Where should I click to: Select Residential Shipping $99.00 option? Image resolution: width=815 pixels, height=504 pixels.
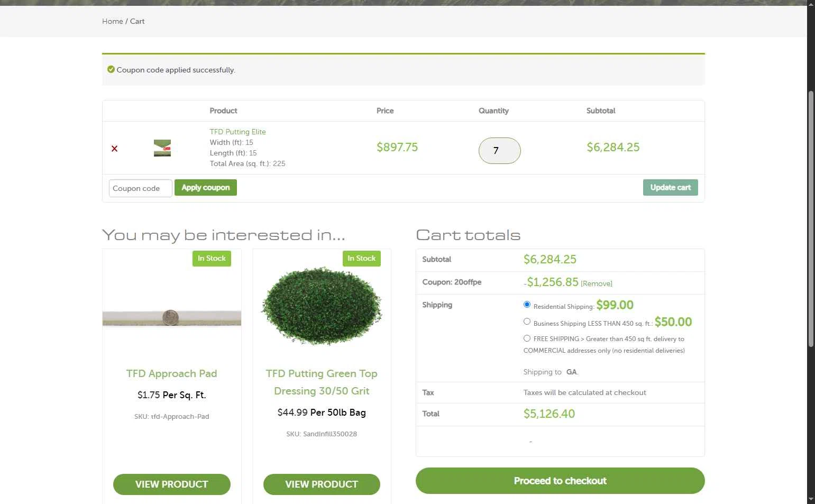[x=527, y=305]
